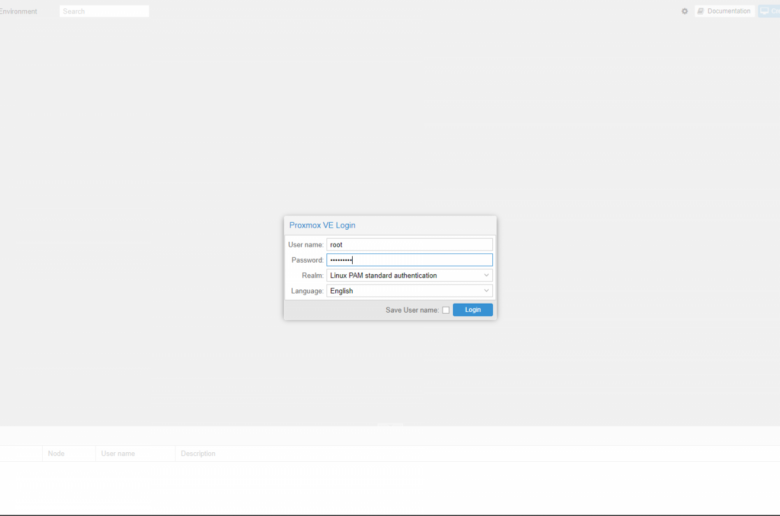Open the Documentation button
780x516 pixels.
coord(724,11)
